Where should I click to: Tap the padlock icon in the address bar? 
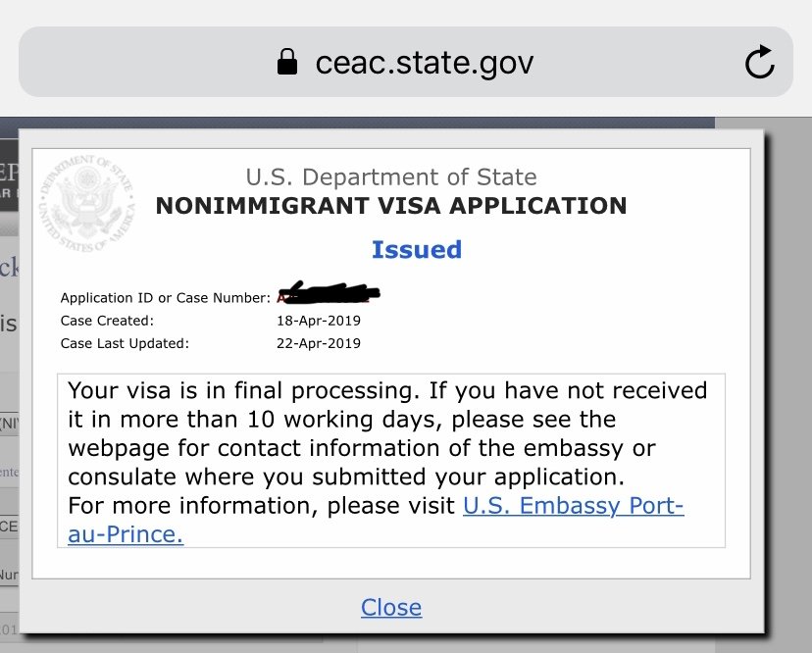coord(287,62)
